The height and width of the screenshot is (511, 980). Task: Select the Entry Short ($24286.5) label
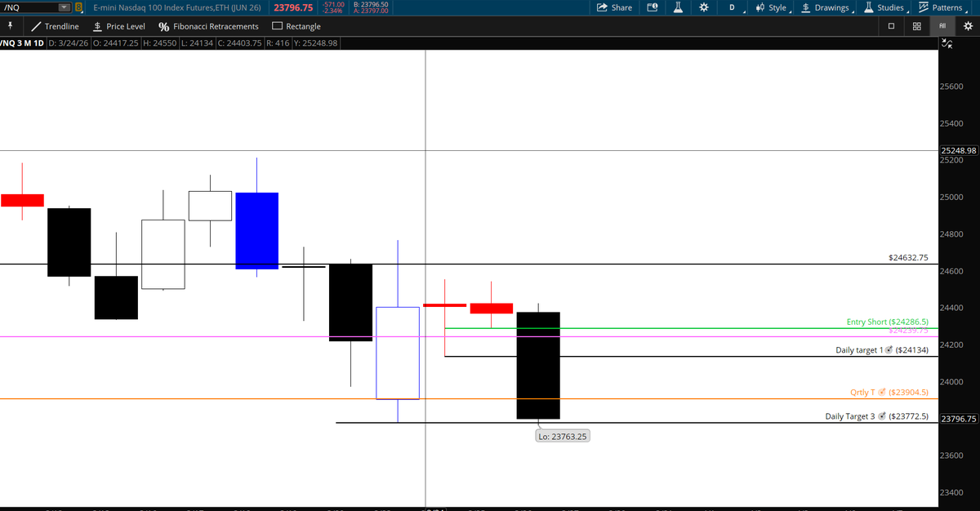(x=887, y=322)
